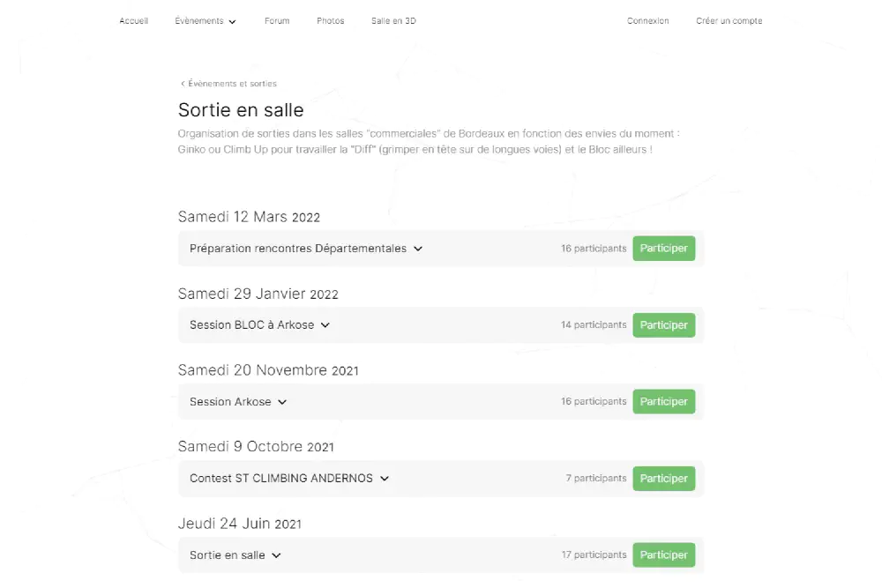Expand Session Arkose event chevron
This screenshot has height=588, width=882.
click(x=282, y=402)
